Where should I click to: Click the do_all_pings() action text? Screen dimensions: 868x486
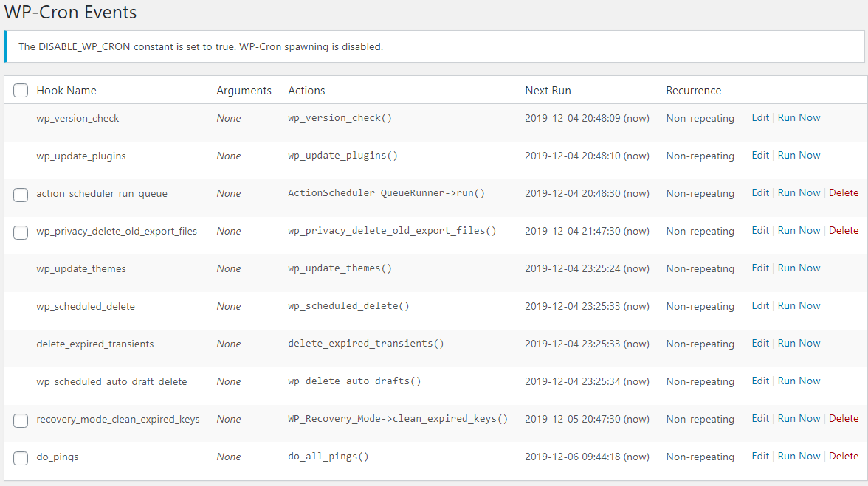coord(328,457)
